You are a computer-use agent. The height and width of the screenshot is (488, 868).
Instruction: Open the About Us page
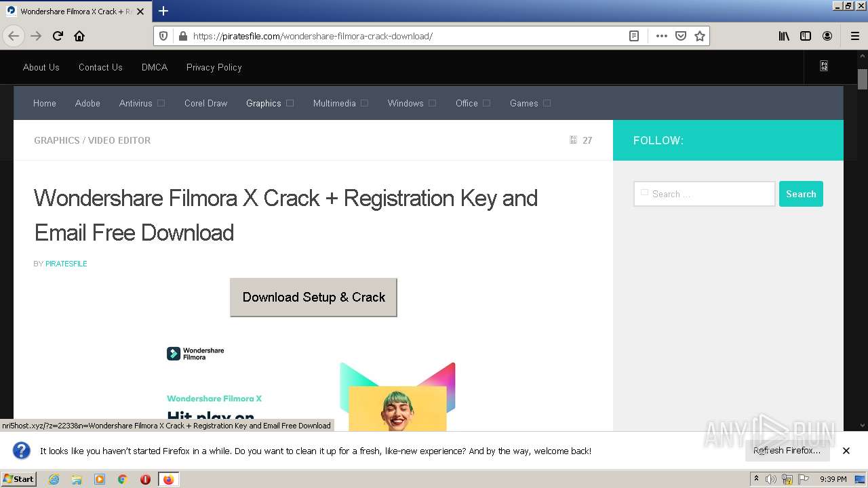[x=41, y=67]
